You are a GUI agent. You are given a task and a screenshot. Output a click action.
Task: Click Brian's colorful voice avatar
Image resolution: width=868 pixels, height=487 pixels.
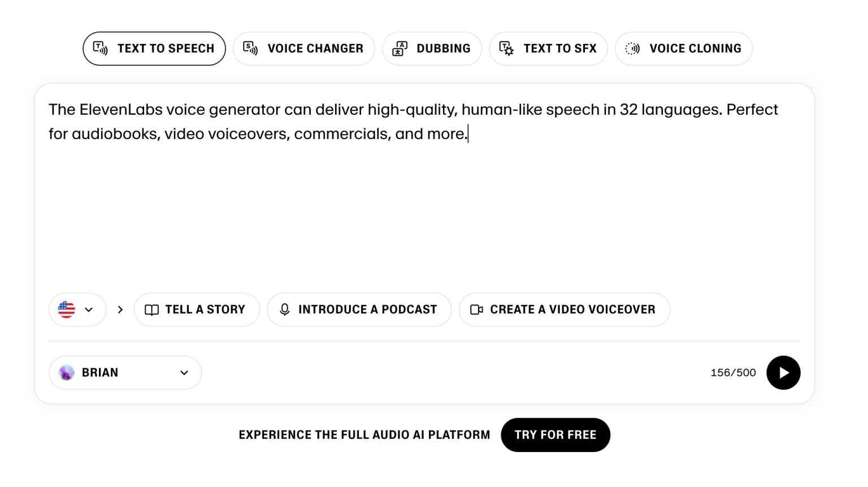tap(67, 373)
